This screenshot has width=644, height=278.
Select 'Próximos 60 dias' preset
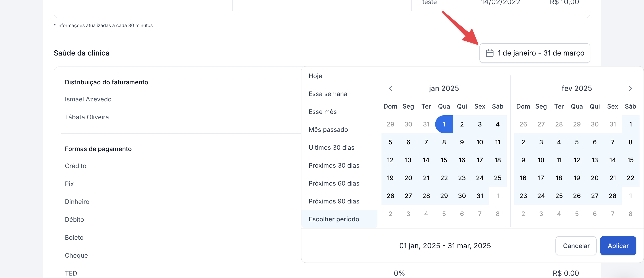334,183
